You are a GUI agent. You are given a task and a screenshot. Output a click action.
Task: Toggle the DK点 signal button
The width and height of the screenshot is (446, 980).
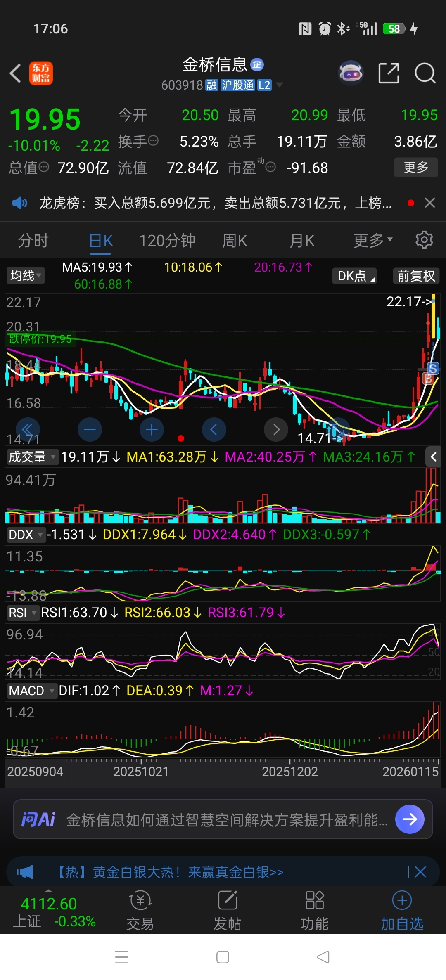(355, 276)
